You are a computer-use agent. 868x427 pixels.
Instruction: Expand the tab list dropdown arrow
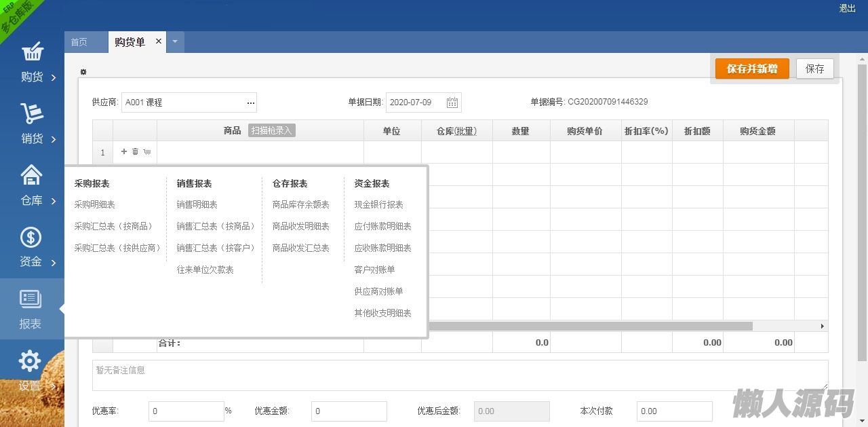175,42
